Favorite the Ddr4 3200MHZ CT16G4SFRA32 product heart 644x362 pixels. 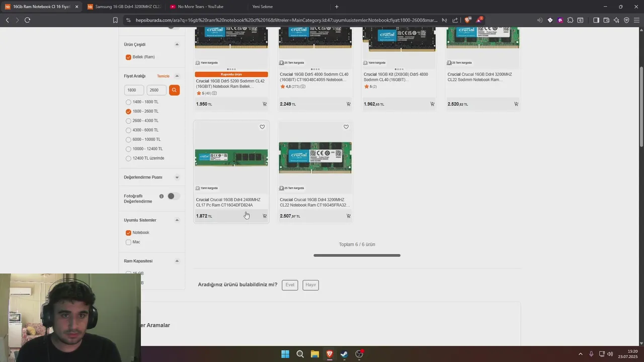pyautogui.click(x=346, y=127)
